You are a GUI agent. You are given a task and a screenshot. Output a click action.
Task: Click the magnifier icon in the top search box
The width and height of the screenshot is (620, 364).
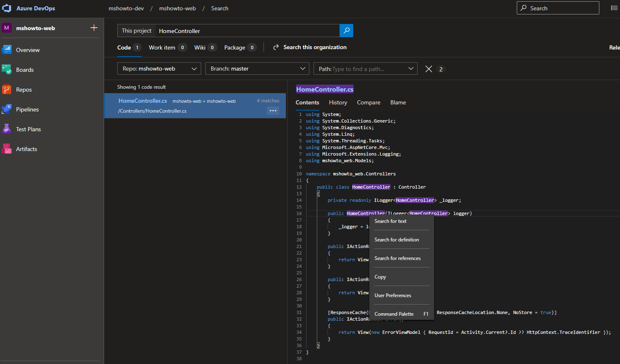pyautogui.click(x=523, y=8)
